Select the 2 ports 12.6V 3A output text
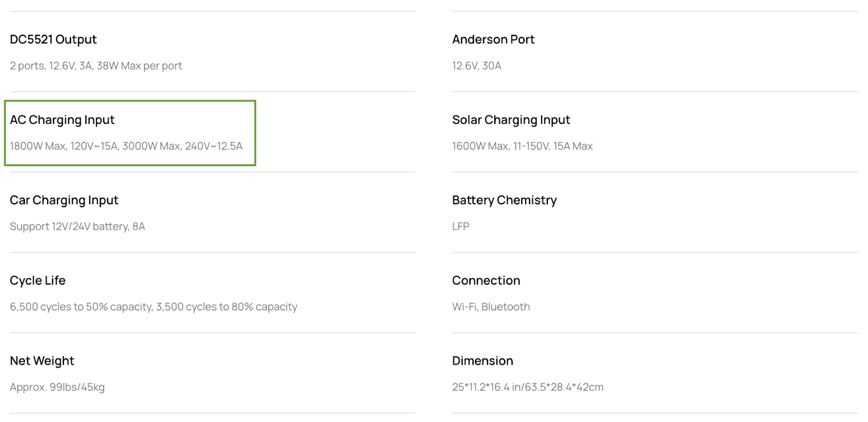This screenshot has width=868, height=422. tap(96, 66)
